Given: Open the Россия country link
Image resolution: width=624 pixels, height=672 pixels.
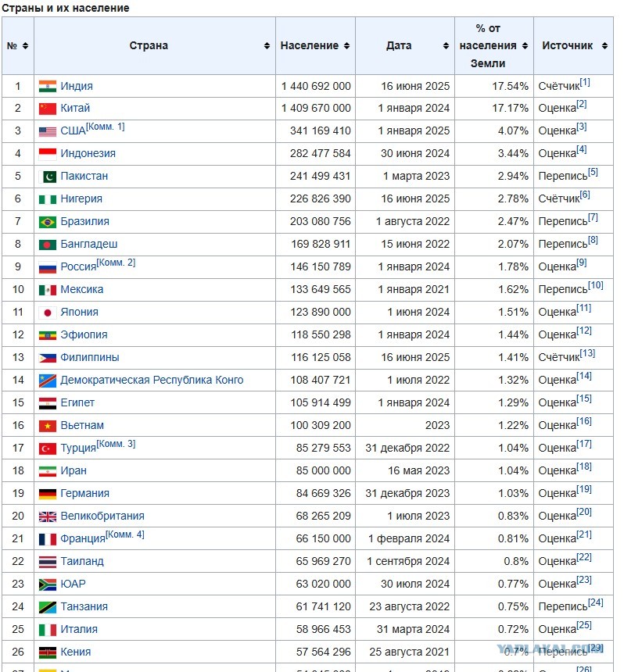Looking at the screenshot, I should (78, 267).
